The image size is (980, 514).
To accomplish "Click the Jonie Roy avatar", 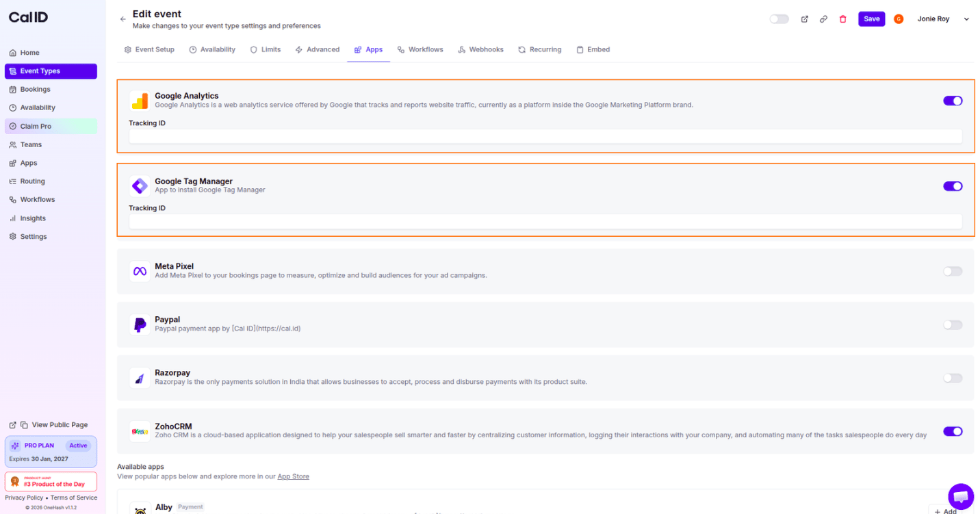I will click(899, 19).
